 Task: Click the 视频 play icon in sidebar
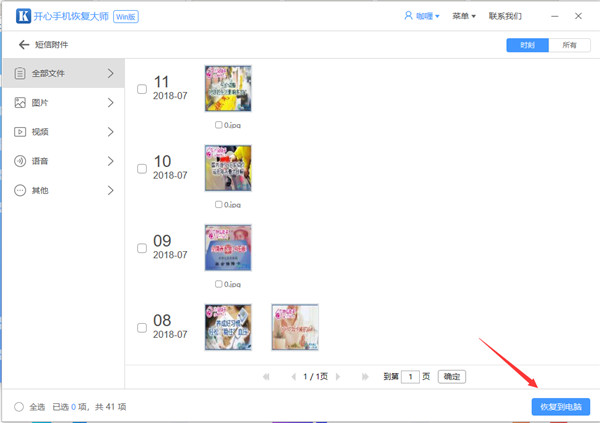point(20,131)
